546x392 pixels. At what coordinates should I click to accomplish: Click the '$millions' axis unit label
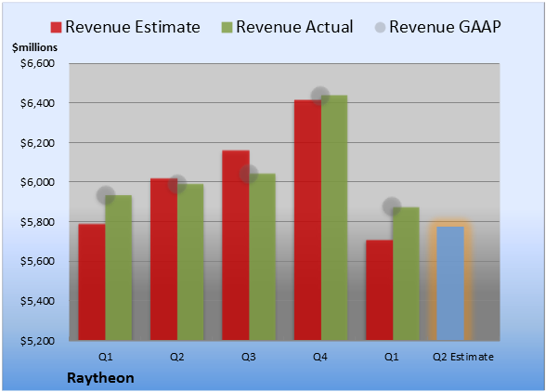(35, 47)
